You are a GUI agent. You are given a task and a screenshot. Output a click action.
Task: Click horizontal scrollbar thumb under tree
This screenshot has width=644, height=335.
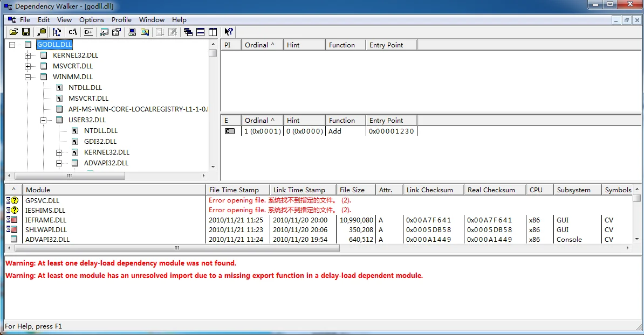pos(70,176)
